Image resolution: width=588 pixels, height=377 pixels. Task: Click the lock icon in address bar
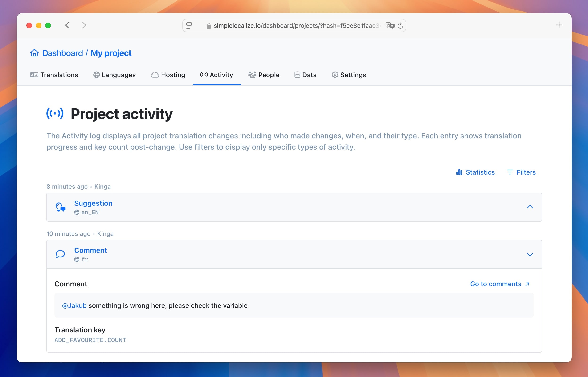click(209, 26)
